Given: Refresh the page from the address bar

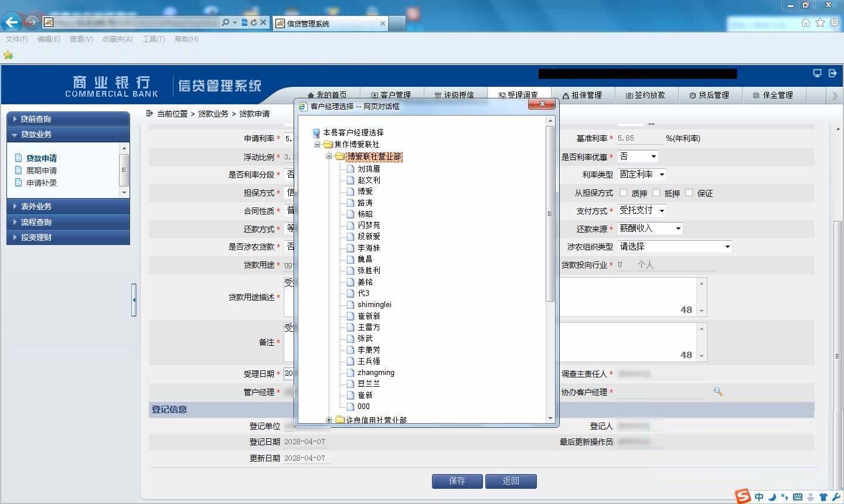Looking at the screenshot, I should point(254,22).
